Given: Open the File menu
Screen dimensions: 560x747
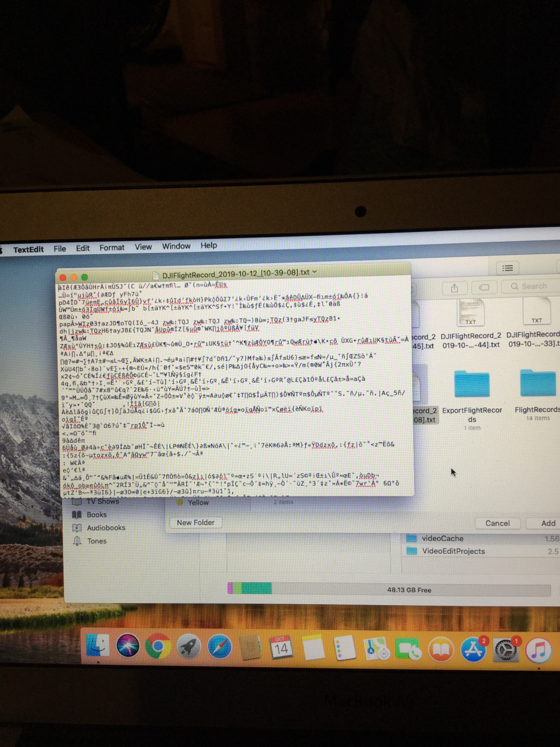Looking at the screenshot, I should [60, 249].
